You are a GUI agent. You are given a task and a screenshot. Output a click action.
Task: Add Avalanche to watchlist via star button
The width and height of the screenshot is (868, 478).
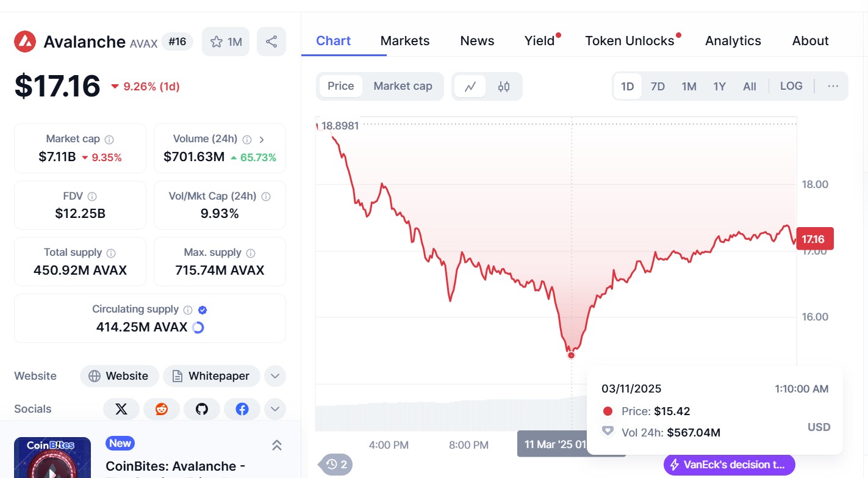[226, 42]
